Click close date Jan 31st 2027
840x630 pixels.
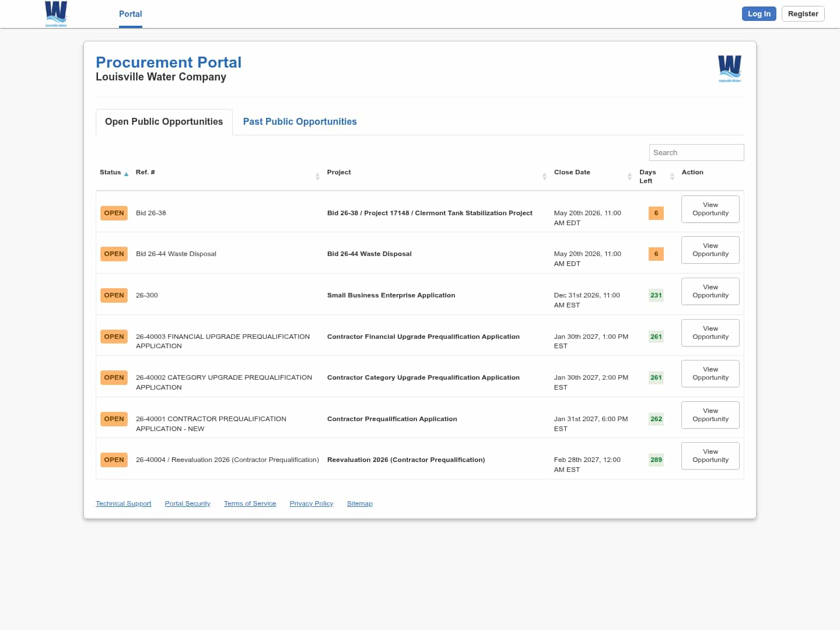[x=591, y=423]
